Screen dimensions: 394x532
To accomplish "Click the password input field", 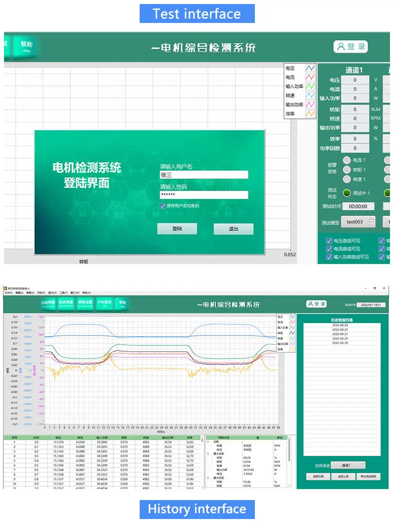I will click(x=204, y=195).
